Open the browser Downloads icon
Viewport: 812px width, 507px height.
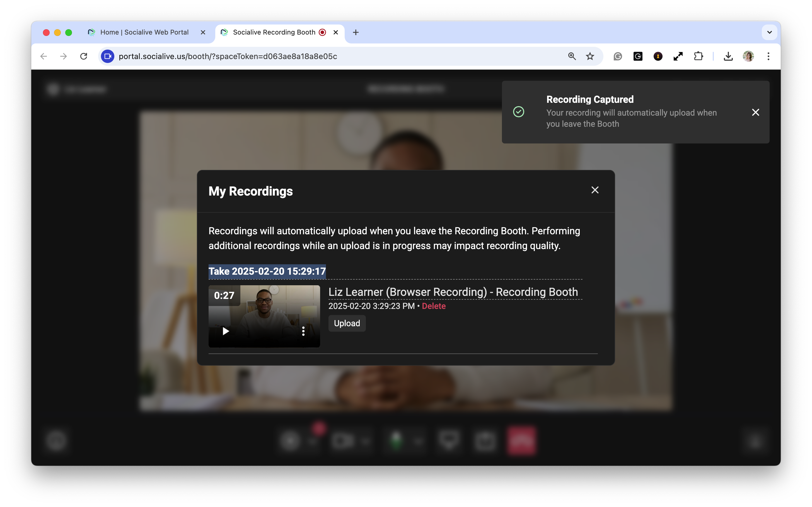tap(728, 56)
